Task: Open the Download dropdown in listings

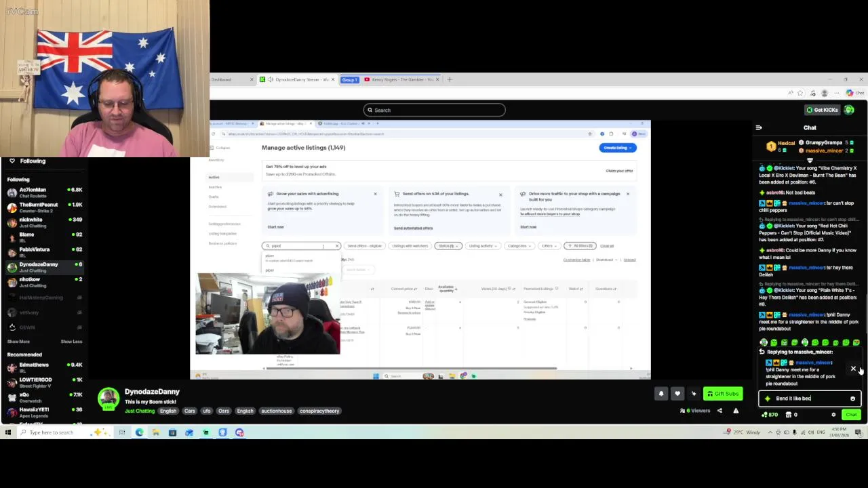Action: point(606,260)
